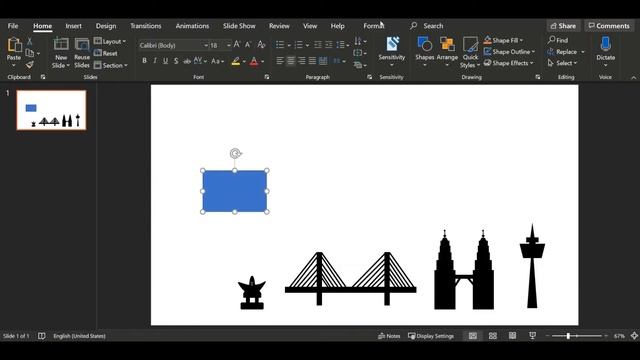Switch to the Insert tab
640x360 pixels.
point(73,26)
